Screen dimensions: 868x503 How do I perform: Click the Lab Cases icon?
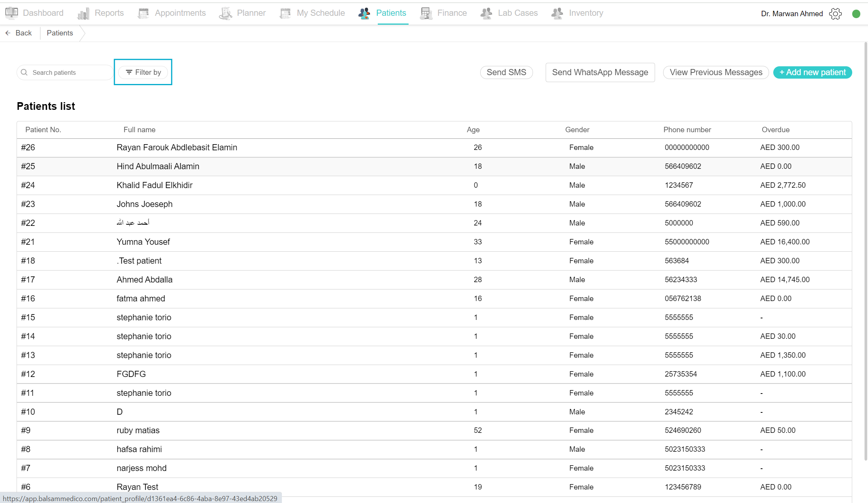point(486,13)
